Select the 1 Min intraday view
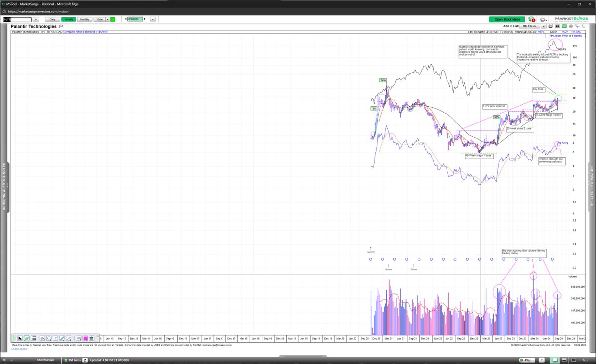This screenshot has height=364, width=596. (99, 19)
